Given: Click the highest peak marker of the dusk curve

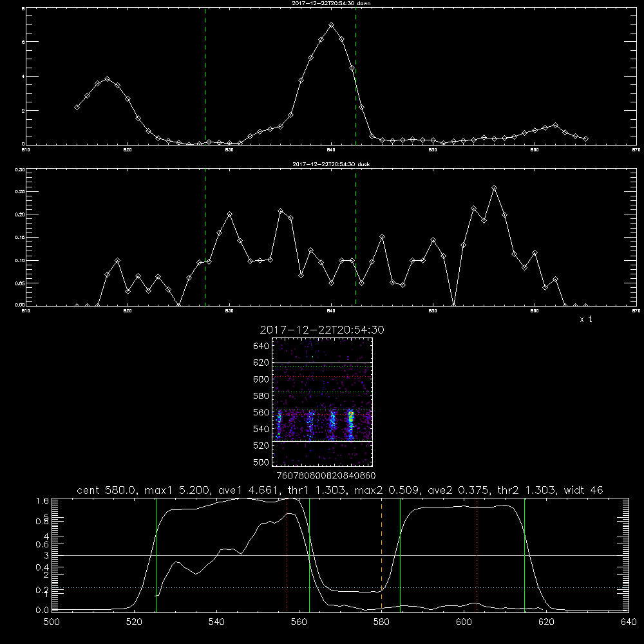Looking at the screenshot, I should 495,188.
